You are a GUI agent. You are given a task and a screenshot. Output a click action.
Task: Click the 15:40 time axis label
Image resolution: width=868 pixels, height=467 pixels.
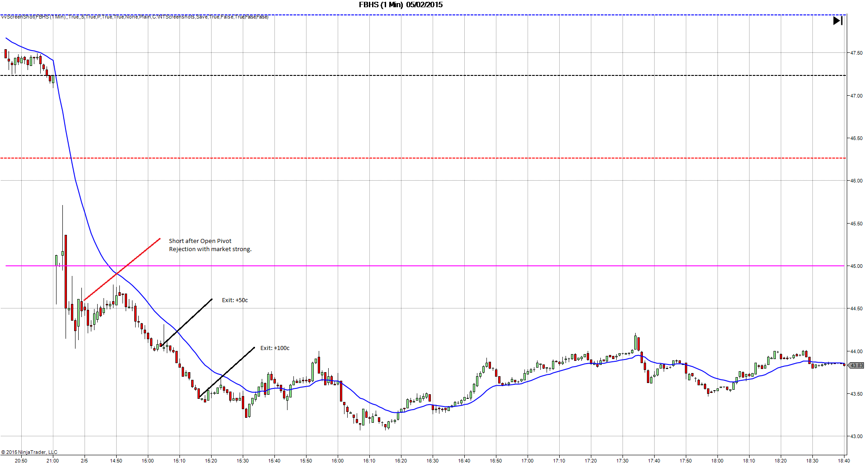click(274, 461)
